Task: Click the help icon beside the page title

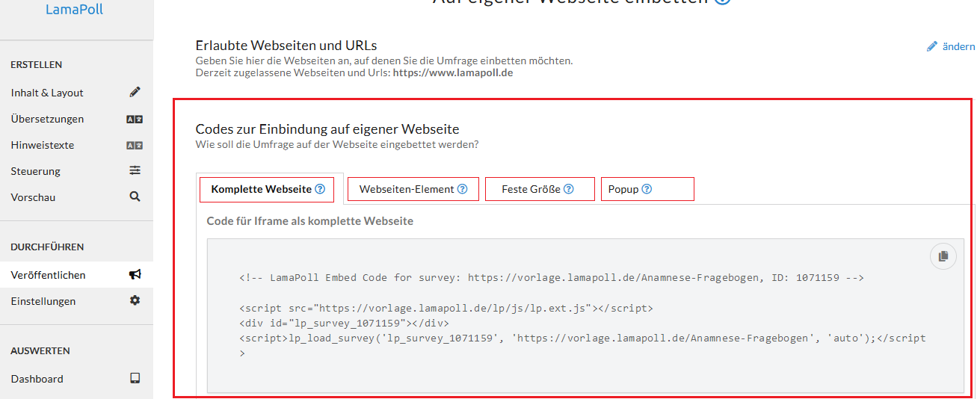Action: [722, 1]
